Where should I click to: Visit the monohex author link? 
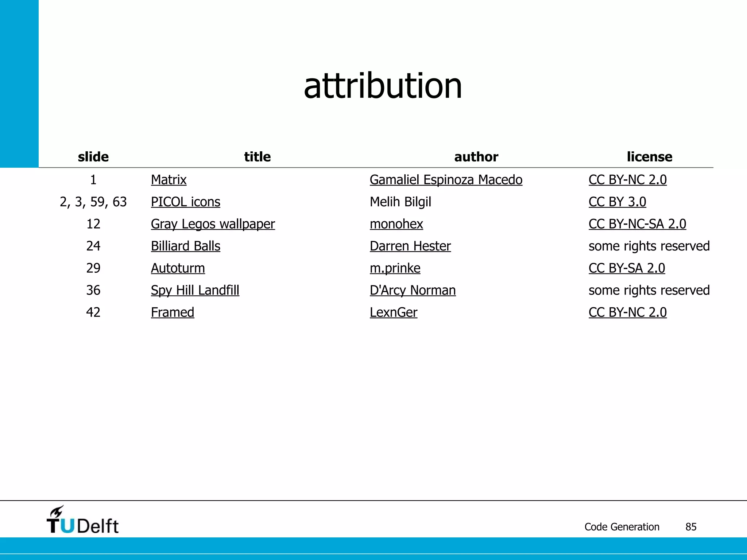coord(396,224)
